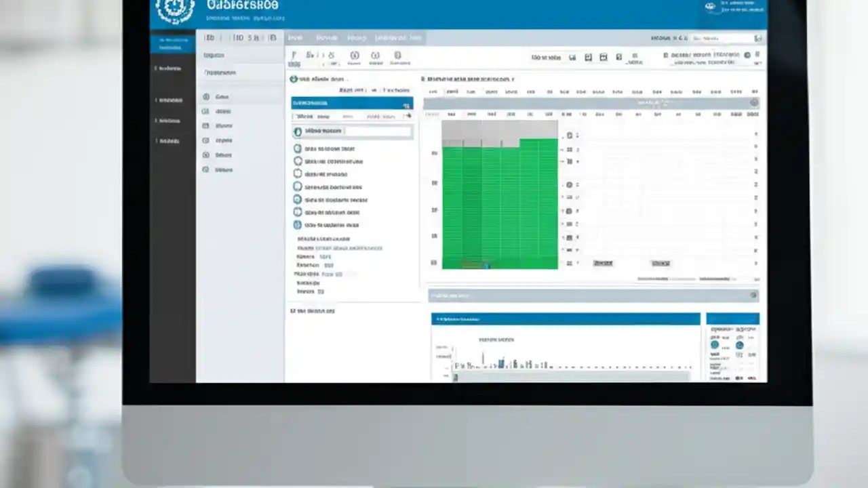Image resolution: width=868 pixels, height=488 pixels.
Task: Enable the last checklist entry's status toggle
Action: click(x=298, y=224)
